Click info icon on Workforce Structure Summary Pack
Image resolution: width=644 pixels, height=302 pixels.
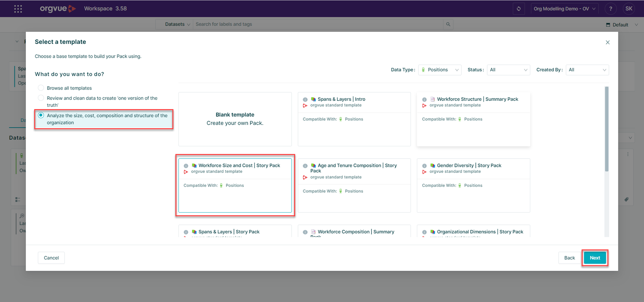(x=424, y=99)
